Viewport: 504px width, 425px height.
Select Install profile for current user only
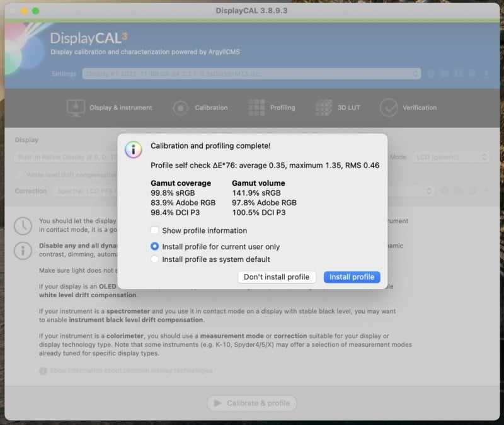(155, 247)
